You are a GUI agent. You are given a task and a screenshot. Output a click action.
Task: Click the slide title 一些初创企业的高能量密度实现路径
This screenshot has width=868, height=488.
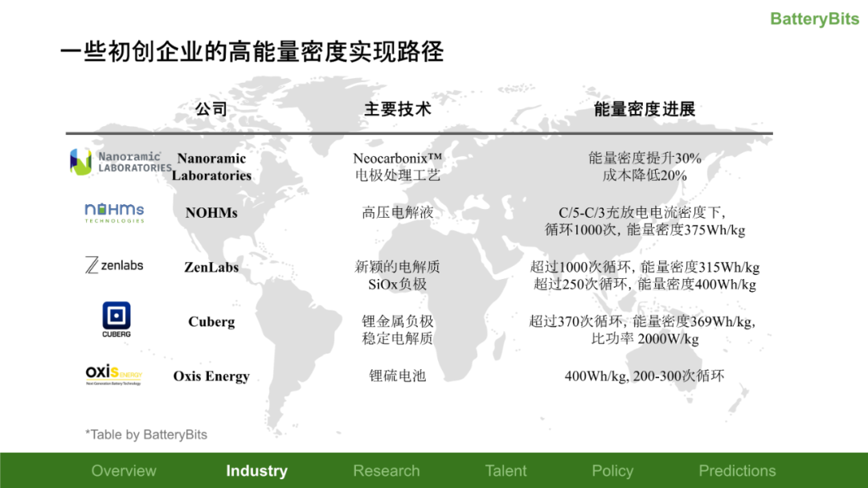252,51
